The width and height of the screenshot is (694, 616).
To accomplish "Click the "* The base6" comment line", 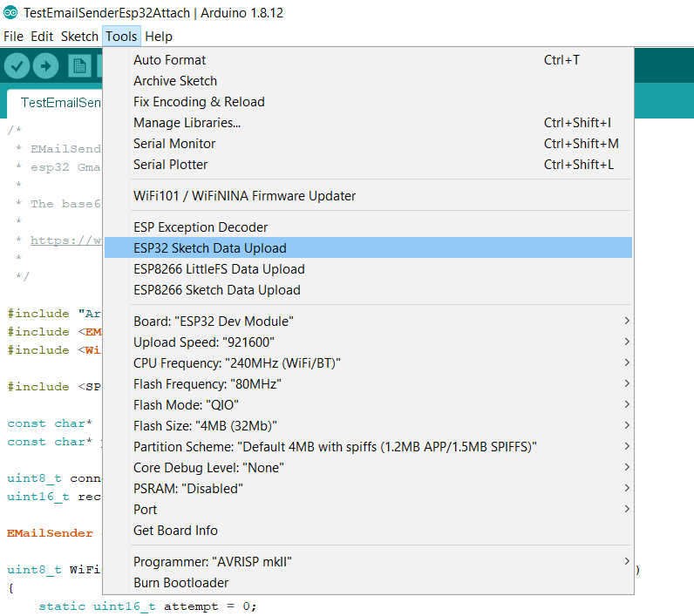I will 58,204.
